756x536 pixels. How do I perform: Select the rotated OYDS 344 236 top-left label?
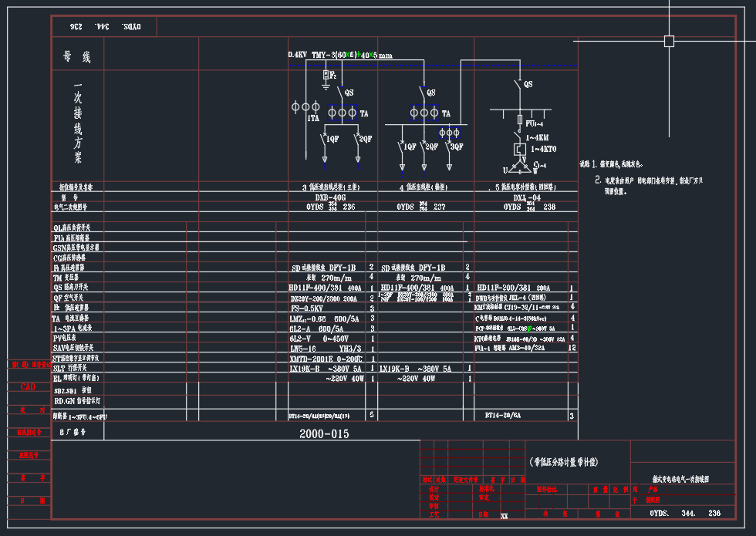pos(105,26)
